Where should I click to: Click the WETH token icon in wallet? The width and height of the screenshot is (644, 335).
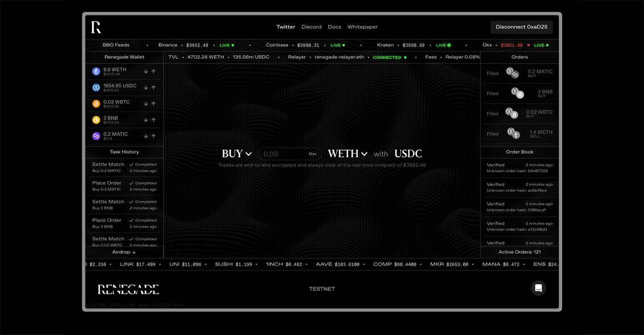click(96, 72)
